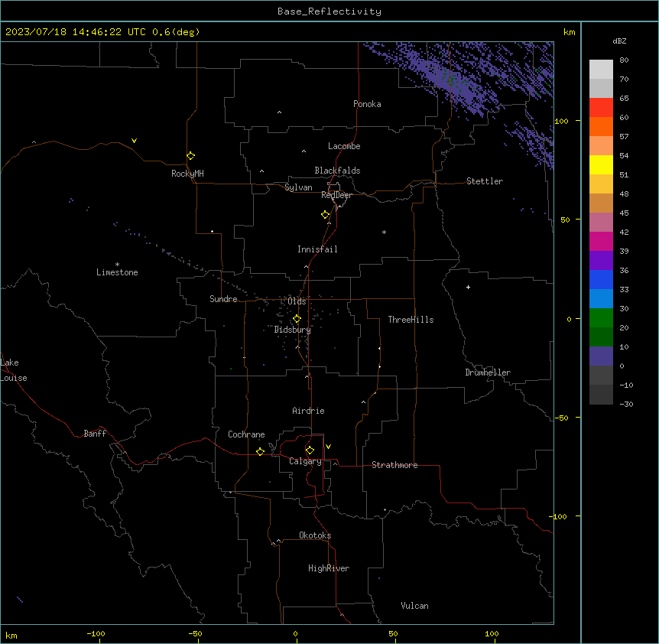Click the ThreeHills city label
Viewport: 659px width, 644px height.
(411, 320)
